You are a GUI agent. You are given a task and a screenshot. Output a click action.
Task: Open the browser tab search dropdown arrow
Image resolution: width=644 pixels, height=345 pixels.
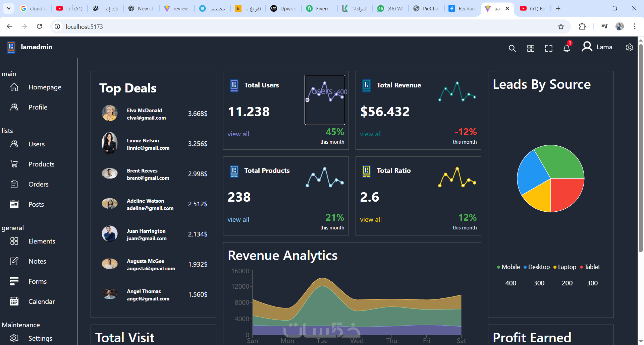pos(9,8)
